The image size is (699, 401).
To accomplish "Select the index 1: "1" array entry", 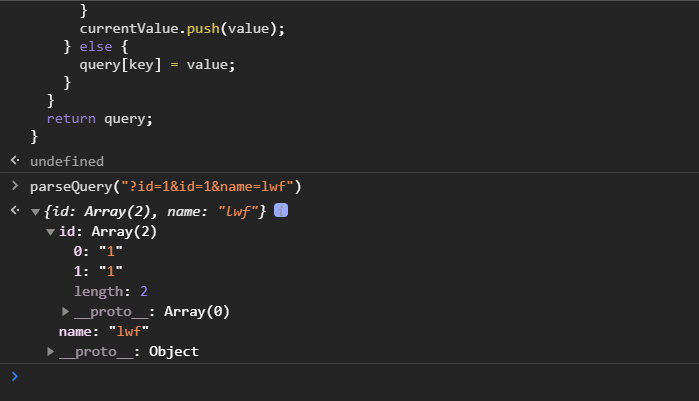I will point(98,271).
